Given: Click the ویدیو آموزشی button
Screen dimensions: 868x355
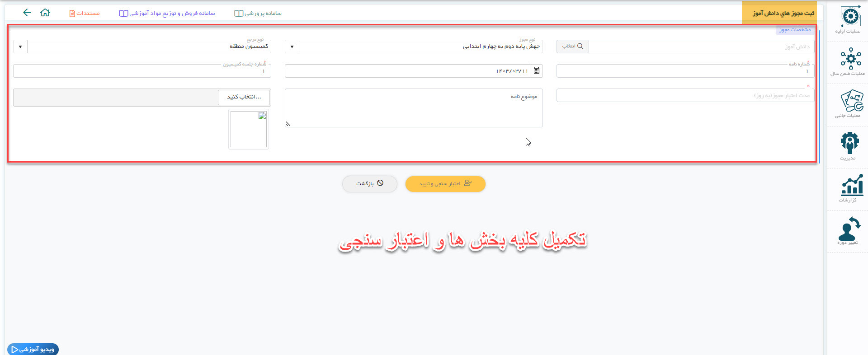Looking at the screenshot, I should 33,349.
